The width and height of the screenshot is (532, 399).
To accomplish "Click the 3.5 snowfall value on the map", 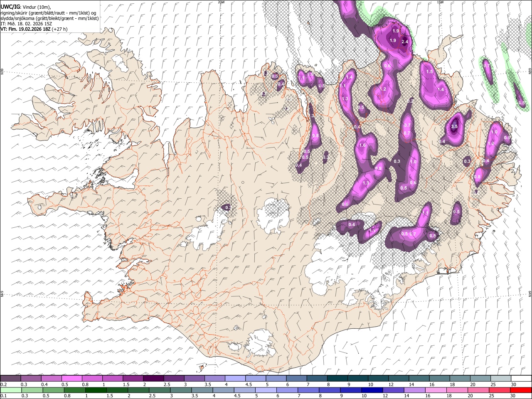I will click(x=454, y=127).
